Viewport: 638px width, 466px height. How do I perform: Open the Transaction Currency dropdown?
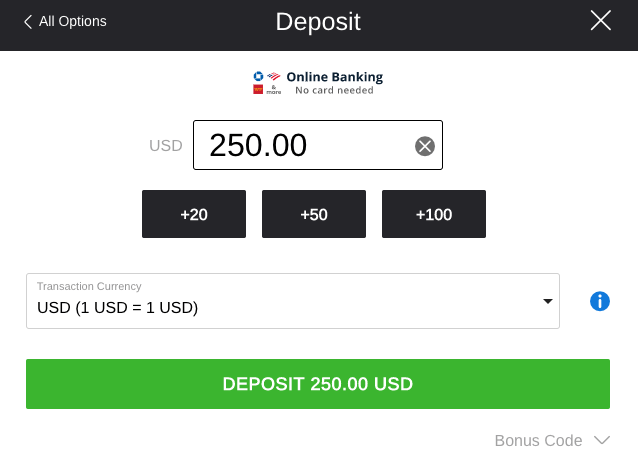[293, 301]
